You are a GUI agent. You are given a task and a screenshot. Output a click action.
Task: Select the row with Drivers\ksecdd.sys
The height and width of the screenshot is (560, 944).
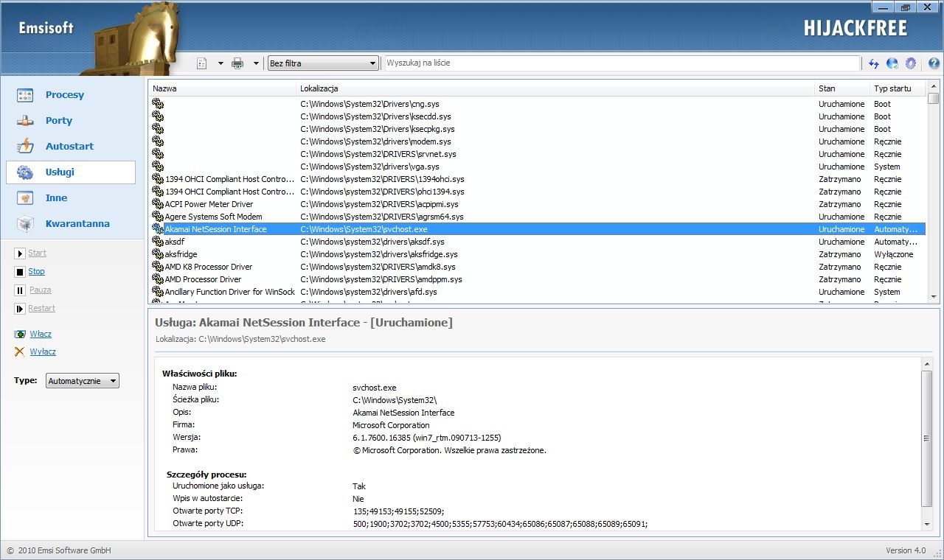pos(538,116)
